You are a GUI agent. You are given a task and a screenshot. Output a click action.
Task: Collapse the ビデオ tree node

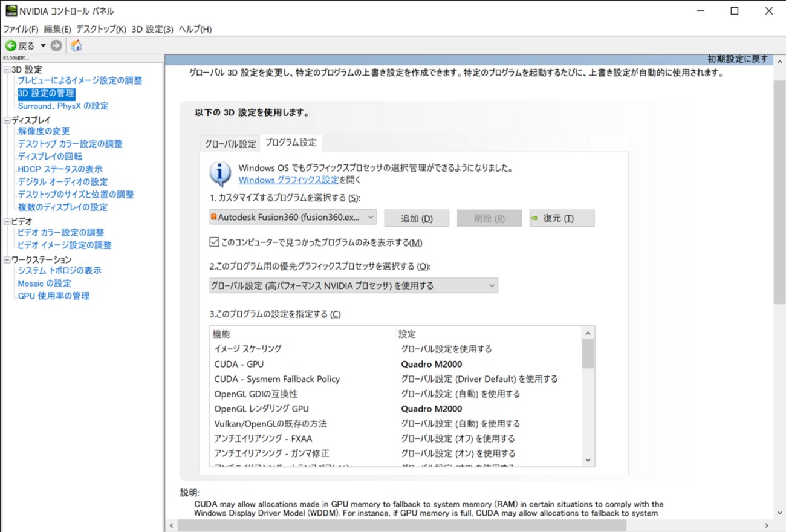(x=7, y=222)
